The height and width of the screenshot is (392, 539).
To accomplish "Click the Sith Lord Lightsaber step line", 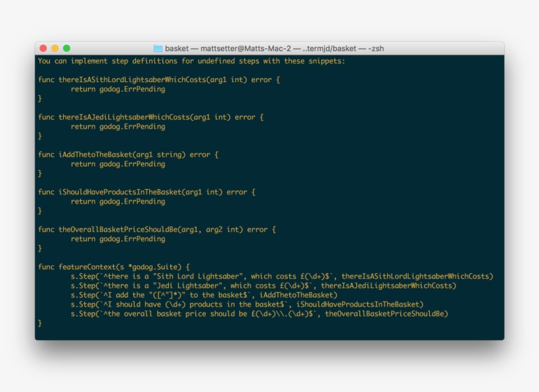I will pyautogui.click(x=283, y=276).
